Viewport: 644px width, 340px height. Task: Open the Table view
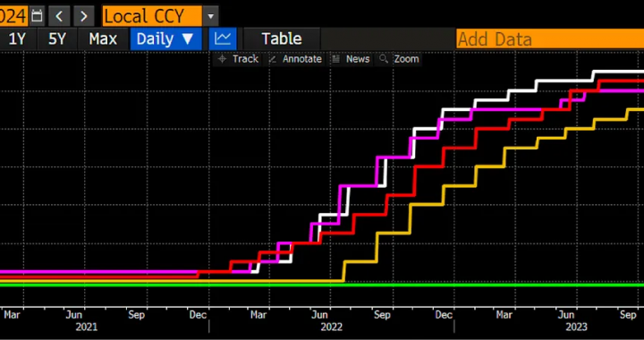coord(282,39)
